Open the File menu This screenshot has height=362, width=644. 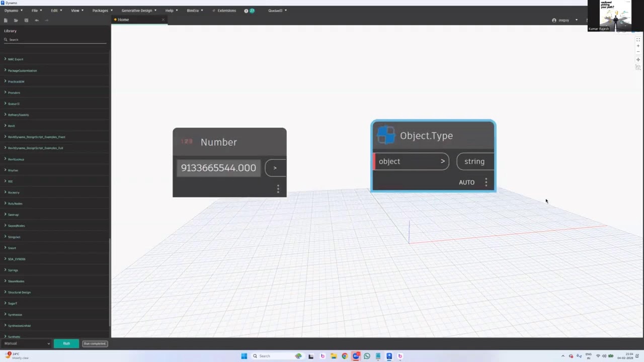[x=36, y=11]
